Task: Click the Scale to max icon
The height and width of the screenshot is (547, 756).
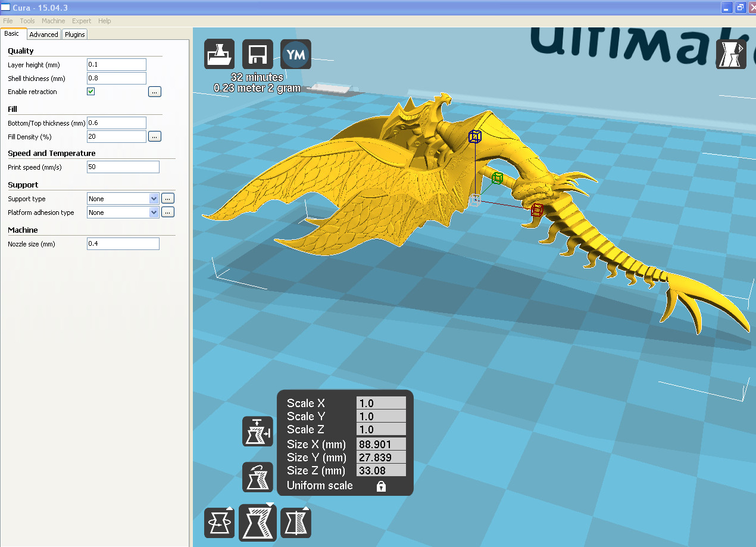Action: pos(257,432)
